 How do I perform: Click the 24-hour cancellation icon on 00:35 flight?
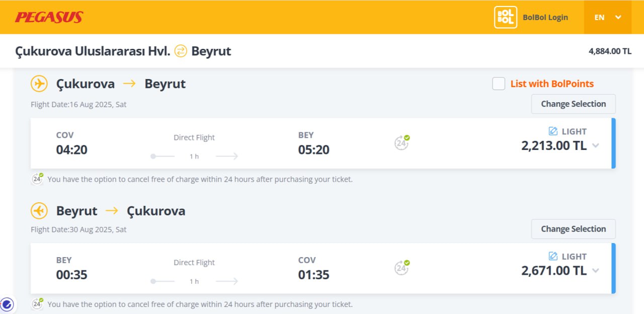tap(401, 268)
